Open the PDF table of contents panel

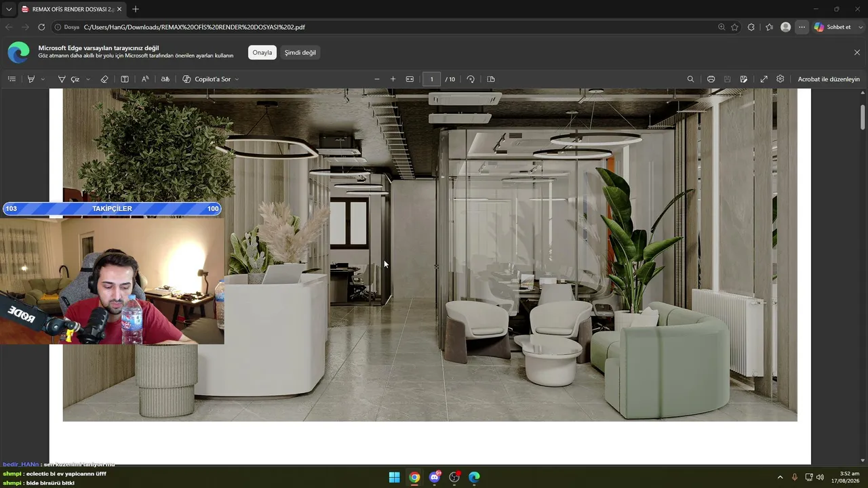[x=12, y=79]
